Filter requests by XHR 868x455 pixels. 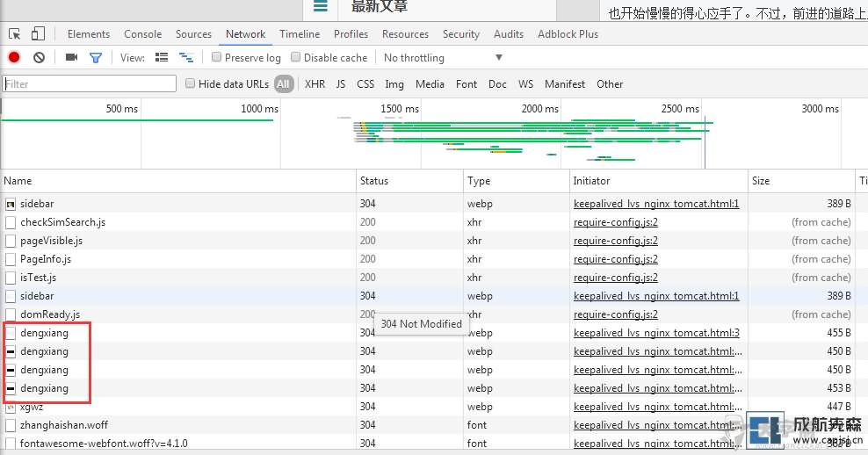point(315,84)
